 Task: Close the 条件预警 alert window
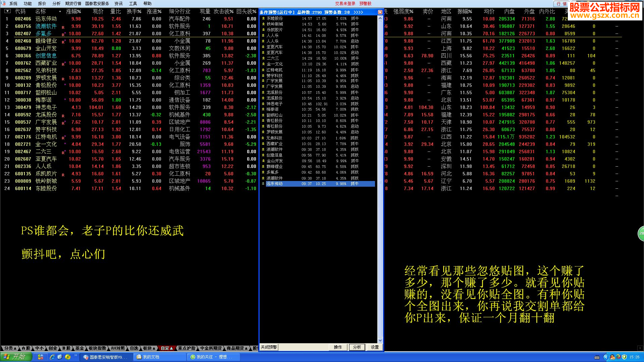pyautogui.click(x=380, y=12)
